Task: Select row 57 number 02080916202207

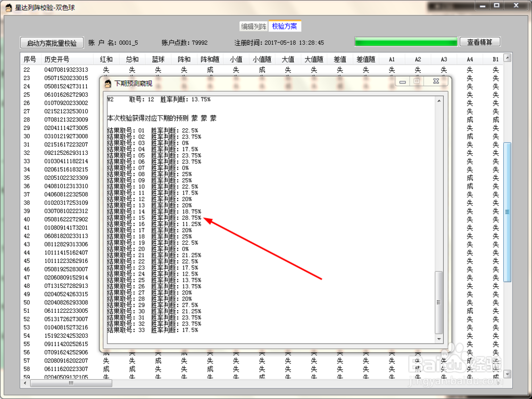Action: coord(66,361)
